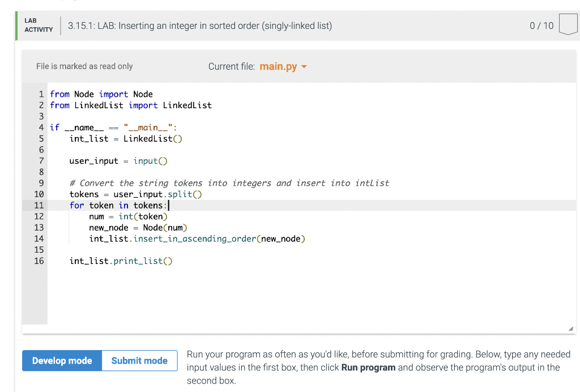Click the Develop mode button

[62, 360]
